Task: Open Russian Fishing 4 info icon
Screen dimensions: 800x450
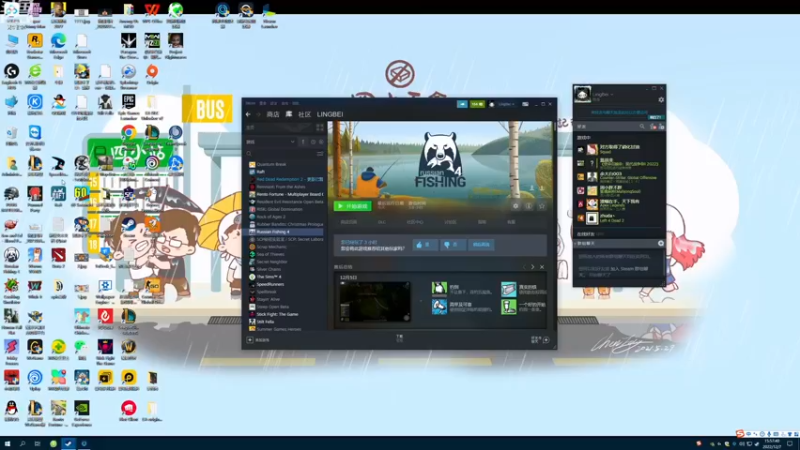Action: point(529,206)
